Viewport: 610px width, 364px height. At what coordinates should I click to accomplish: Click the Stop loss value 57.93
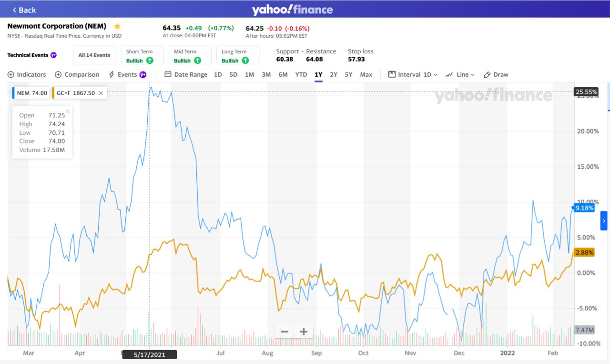pos(356,60)
